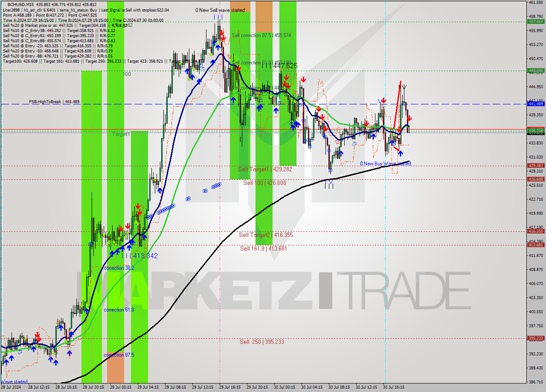This screenshot has width=546, height=392.
Task: Click the red 413.681 price tag
Action: coord(536,245)
